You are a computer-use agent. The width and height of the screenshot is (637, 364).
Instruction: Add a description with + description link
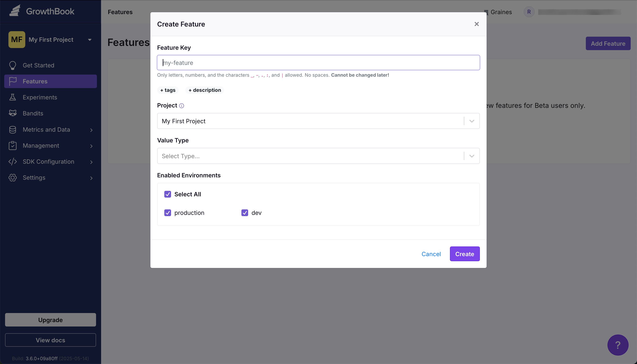pyautogui.click(x=205, y=90)
